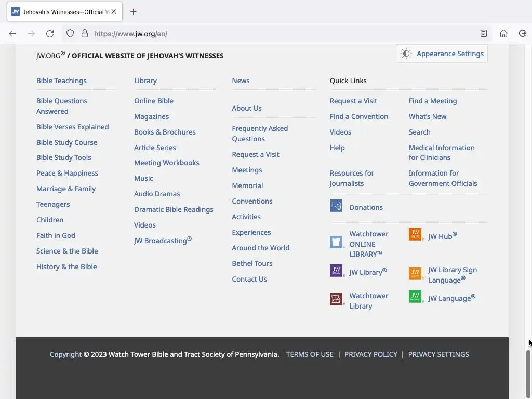Open Search quick link
This screenshot has height=399, width=532.
[419, 132]
